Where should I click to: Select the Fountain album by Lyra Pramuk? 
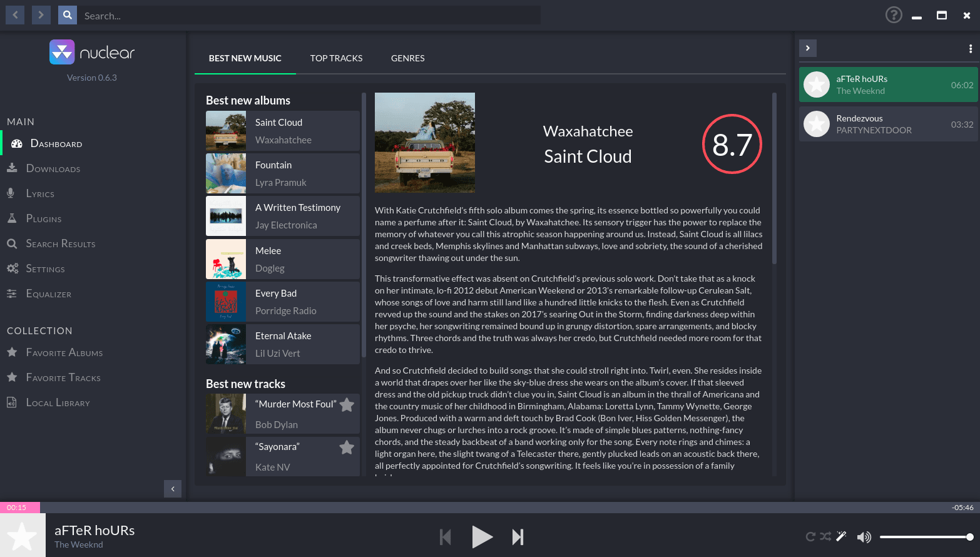click(283, 173)
